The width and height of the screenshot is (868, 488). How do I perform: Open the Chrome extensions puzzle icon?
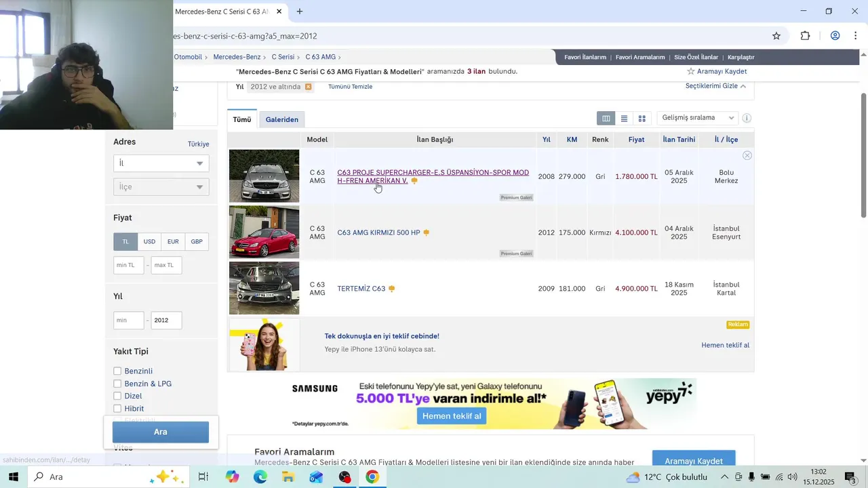[806, 36]
